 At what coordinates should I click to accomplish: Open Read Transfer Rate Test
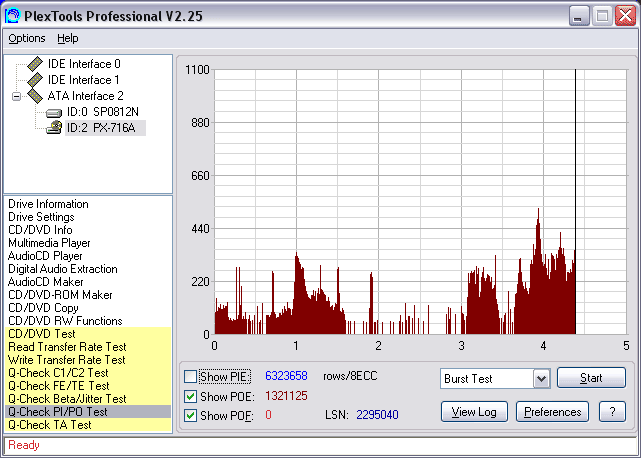(x=88, y=347)
